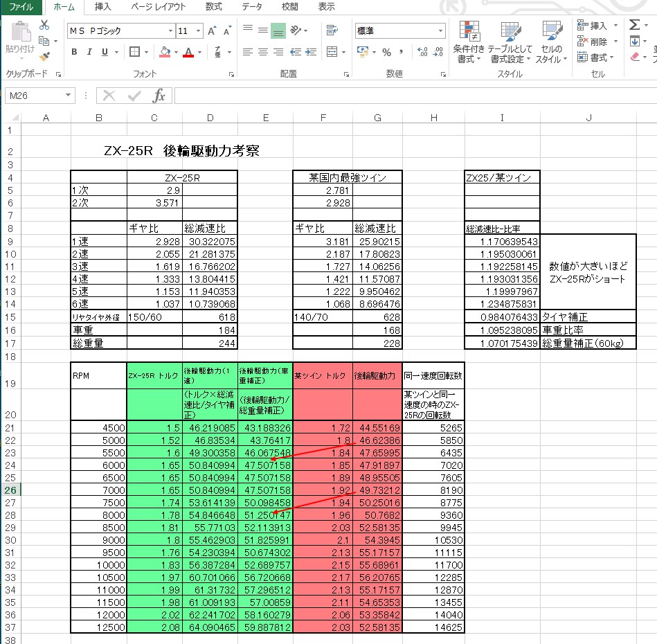
Task: Open font dialog launcher in フォント group
Action: (231, 74)
